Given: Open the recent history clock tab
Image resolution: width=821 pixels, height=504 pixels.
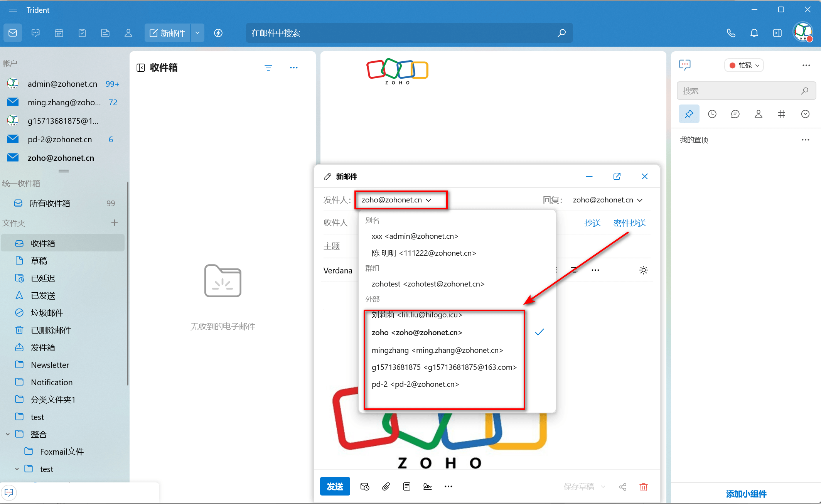Looking at the screenshot, I should [x=712, y=114].
